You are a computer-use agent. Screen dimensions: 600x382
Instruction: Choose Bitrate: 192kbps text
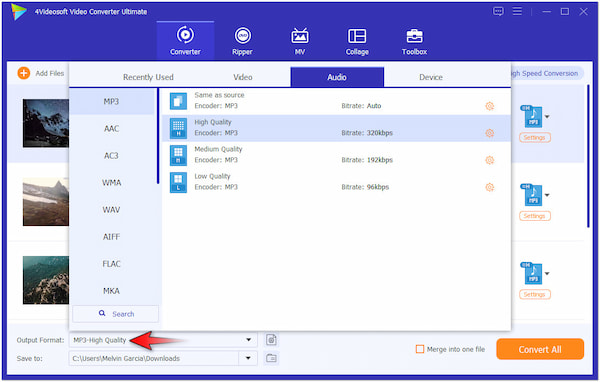(367, 160)
